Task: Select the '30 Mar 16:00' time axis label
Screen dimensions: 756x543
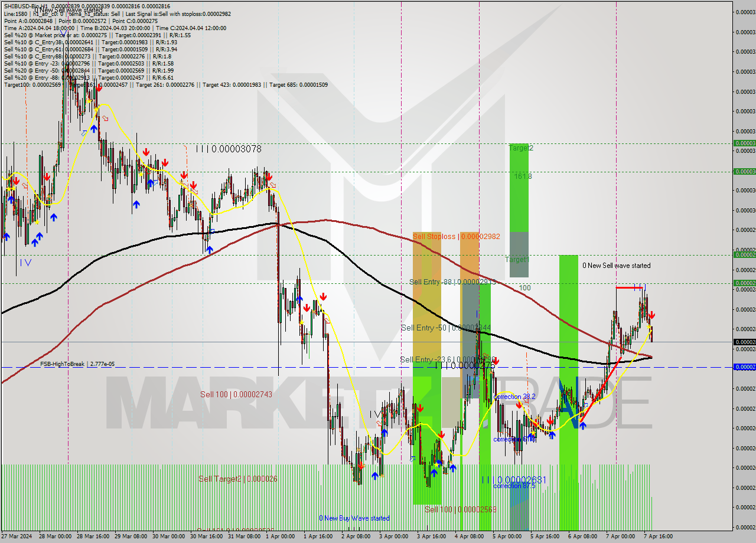Action: [206, 537]
